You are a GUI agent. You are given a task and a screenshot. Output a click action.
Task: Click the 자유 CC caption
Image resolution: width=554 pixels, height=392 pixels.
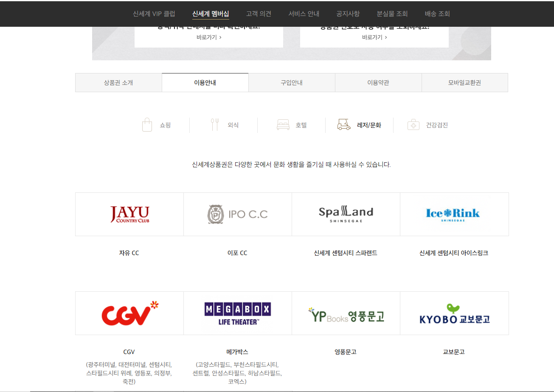pos(129,253)
